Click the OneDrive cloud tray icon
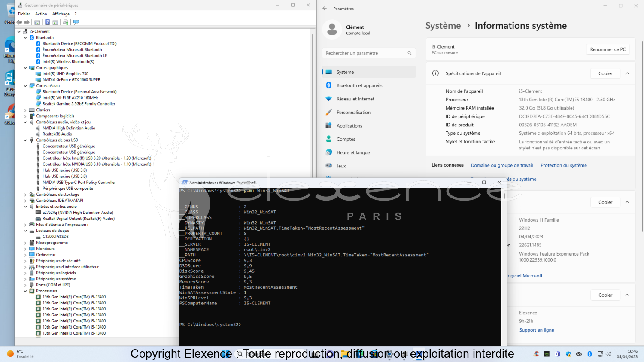644x362 pixels. pyautogui.click(x=579, y=354)
